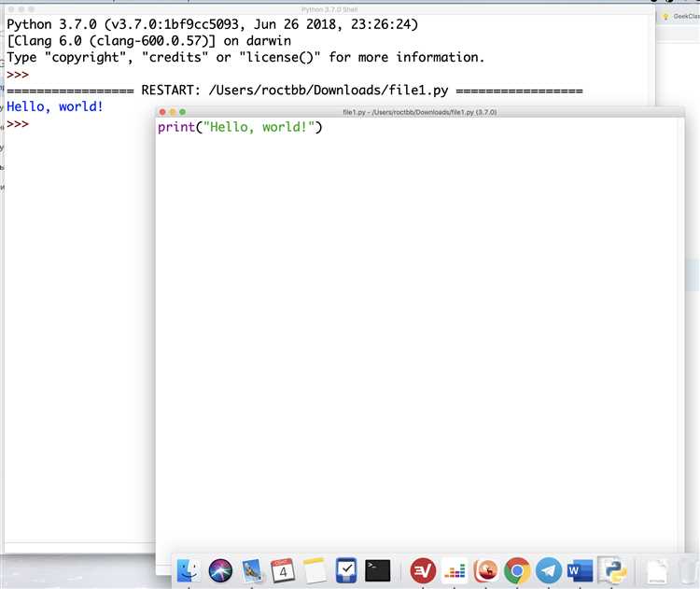The height and width of the screenshot is (589, 700).
Task: Open Telegram from the dock
Action: pyautogui.click(x=548, y=570)
